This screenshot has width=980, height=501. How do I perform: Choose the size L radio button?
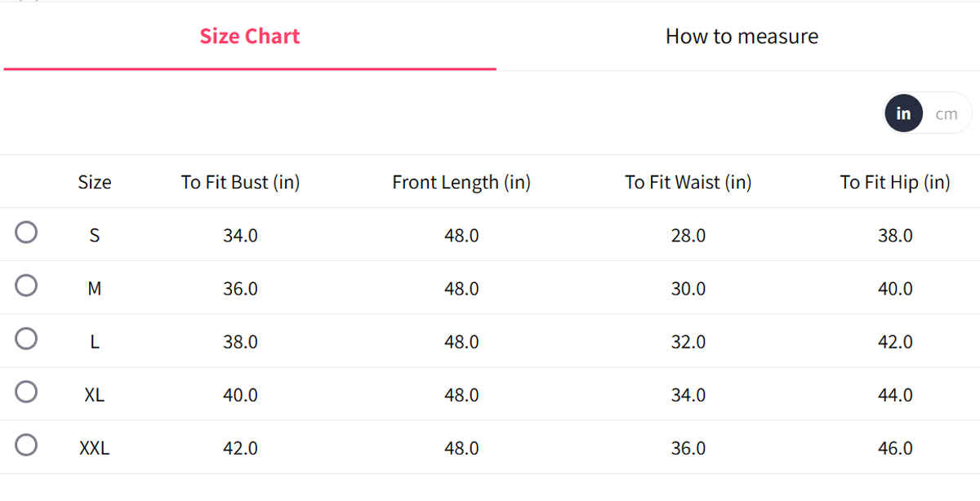tap(26, 339)
